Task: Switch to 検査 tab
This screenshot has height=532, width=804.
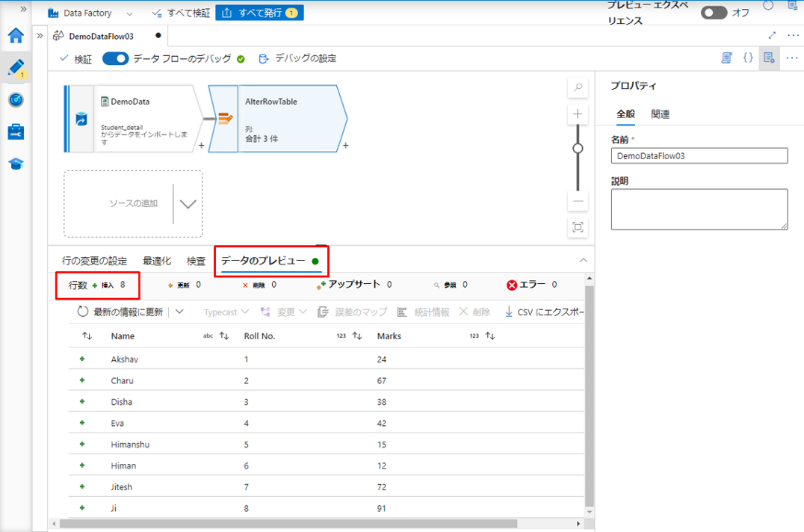Action: pos(196,261)
